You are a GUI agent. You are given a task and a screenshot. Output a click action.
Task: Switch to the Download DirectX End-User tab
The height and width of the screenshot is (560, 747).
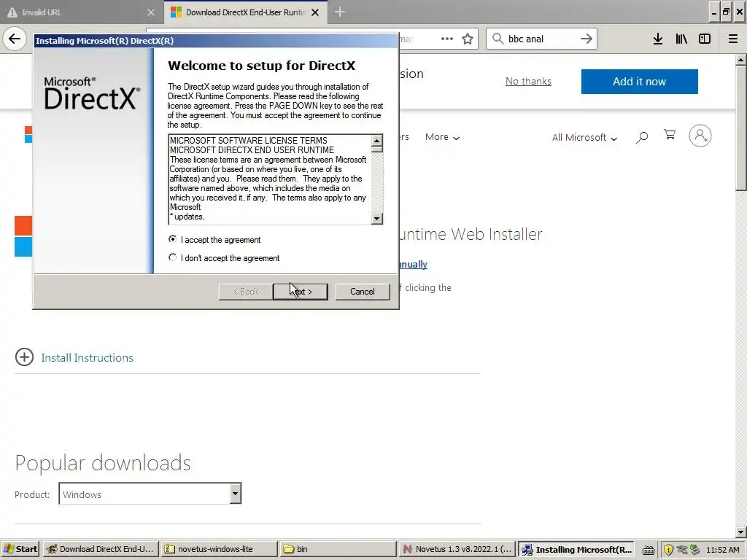point(245,12)
